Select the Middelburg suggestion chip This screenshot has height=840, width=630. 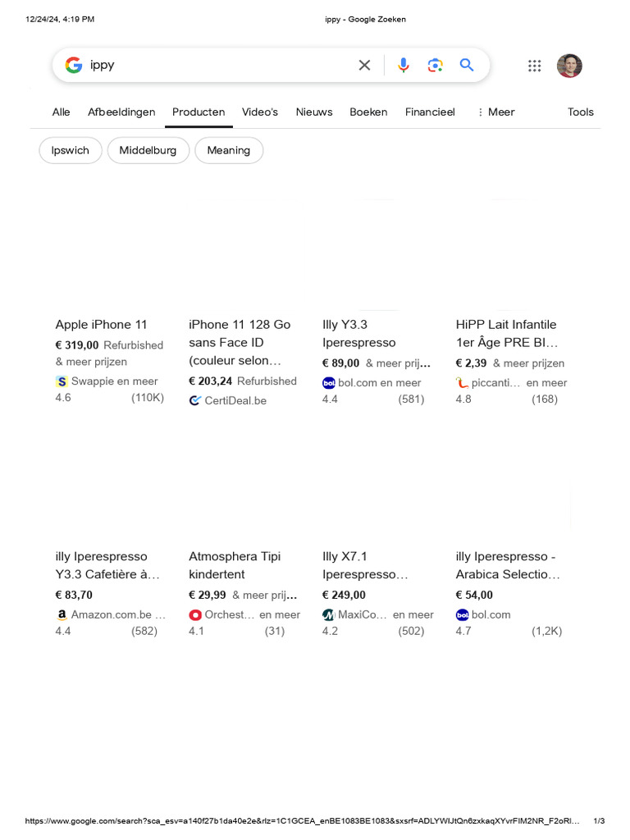click(148, 151)
